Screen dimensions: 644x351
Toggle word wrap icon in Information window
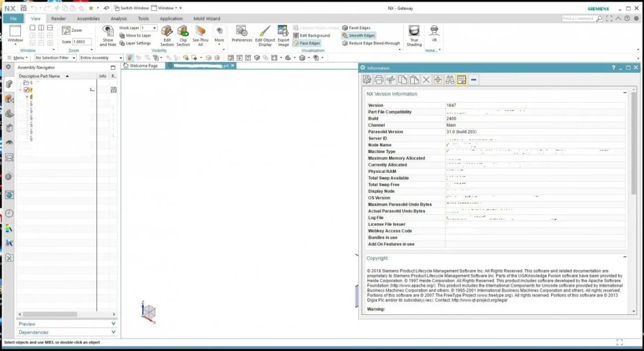point(462,80)
